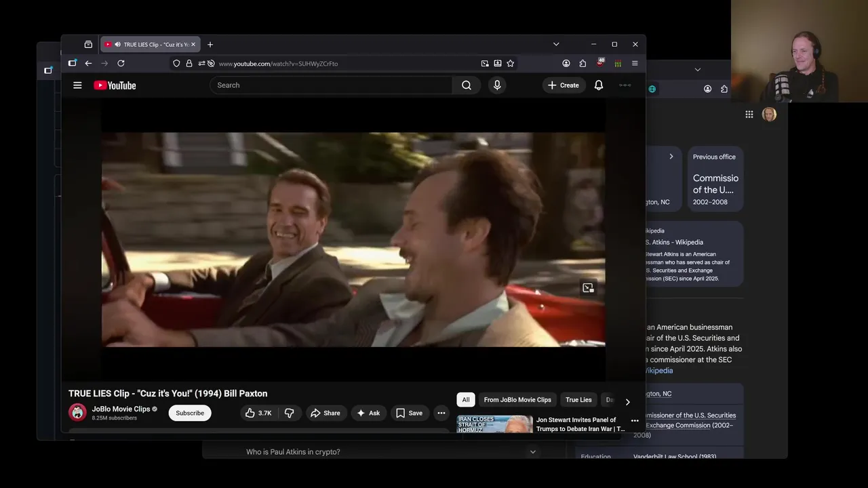Click the install/save page icon in address bar
This screenshot has width=868, height=488.
[x=498, y=63]
